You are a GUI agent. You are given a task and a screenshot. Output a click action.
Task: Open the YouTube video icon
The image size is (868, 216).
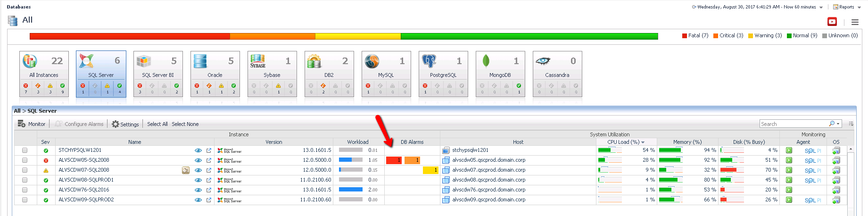[x=832, y=22]
